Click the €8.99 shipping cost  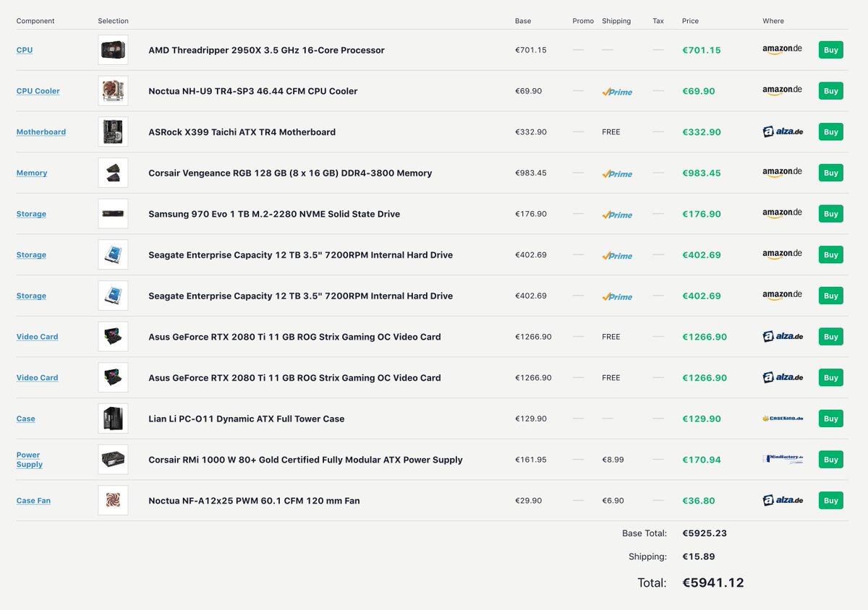coord(613,460)
